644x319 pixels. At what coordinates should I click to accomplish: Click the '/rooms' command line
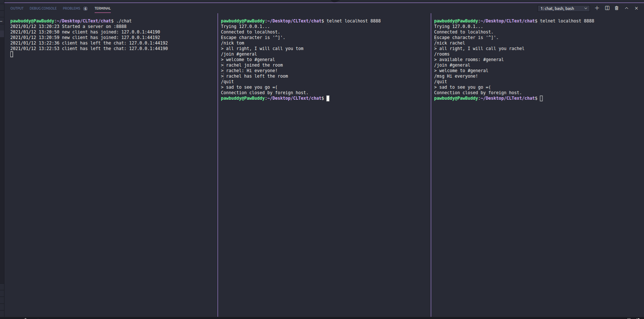442,54
